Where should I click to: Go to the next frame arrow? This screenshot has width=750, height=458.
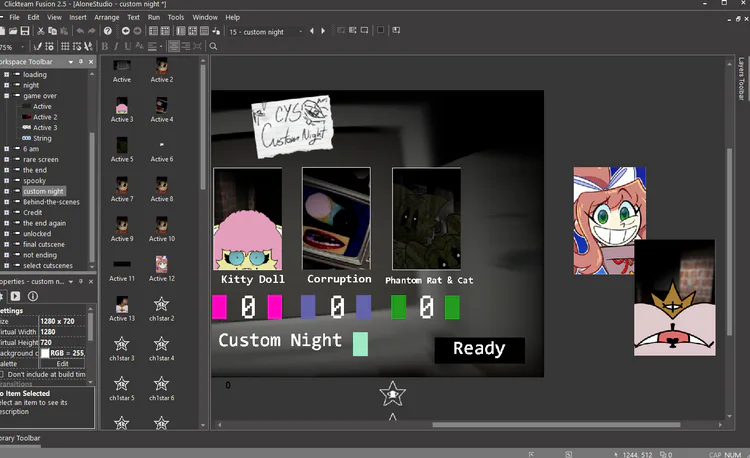tap(323, 31)
